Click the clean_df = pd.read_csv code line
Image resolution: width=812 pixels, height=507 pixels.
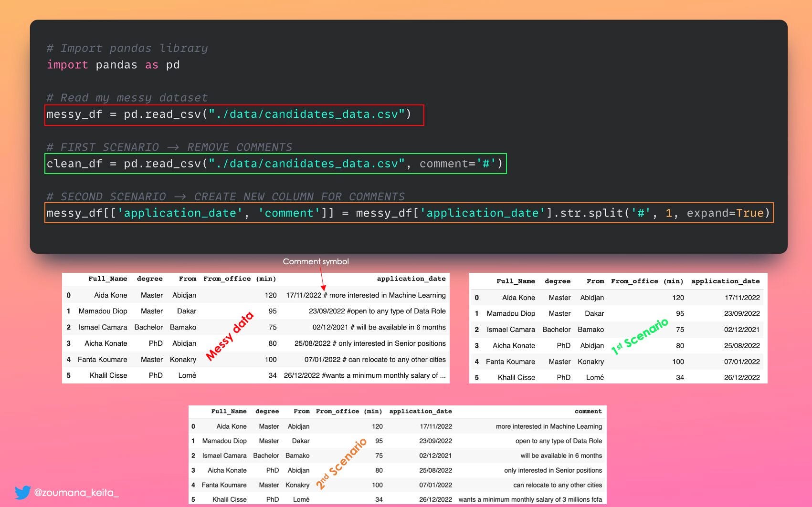(275, 164)
